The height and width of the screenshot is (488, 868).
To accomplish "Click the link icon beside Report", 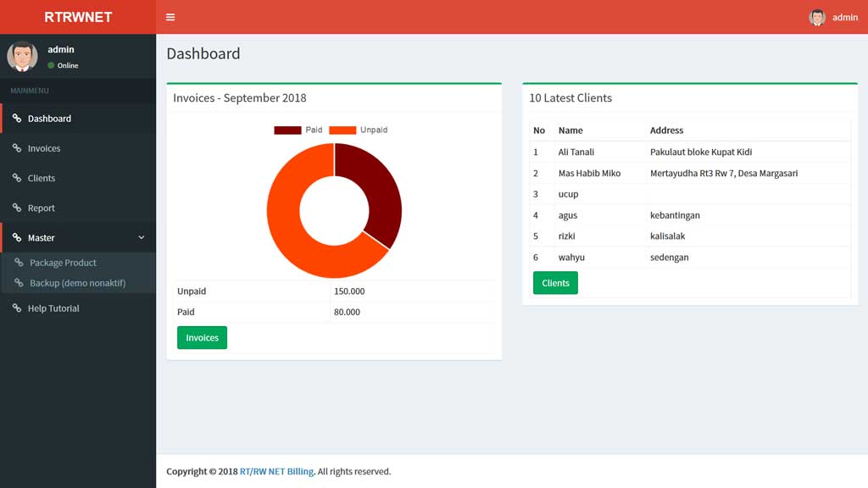I will pyautogui.click(x=17, y=208).
